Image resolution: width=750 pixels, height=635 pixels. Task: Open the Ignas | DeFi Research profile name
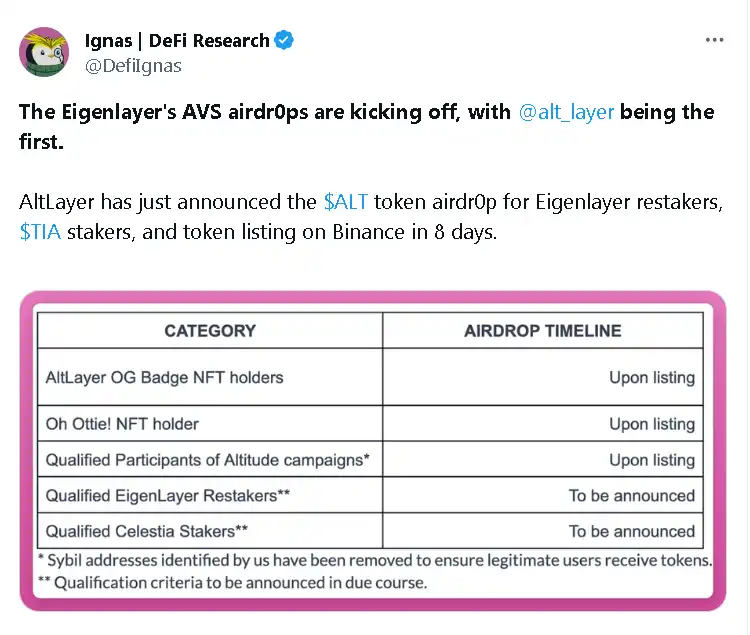pos(175,41)
